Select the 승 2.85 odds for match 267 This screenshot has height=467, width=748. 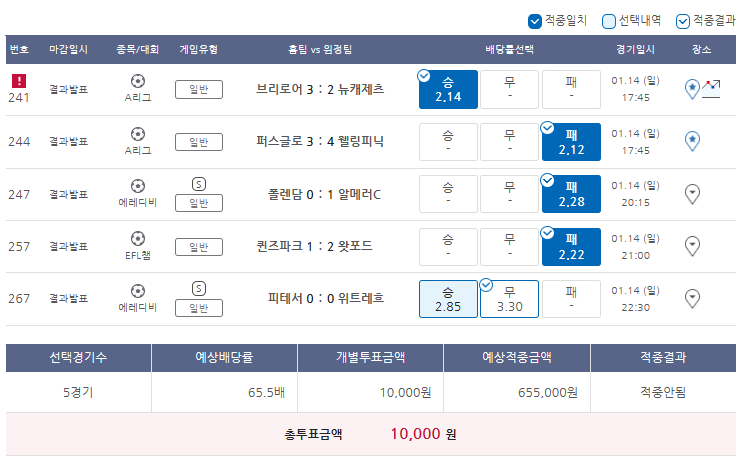click(x=448, y=299)
